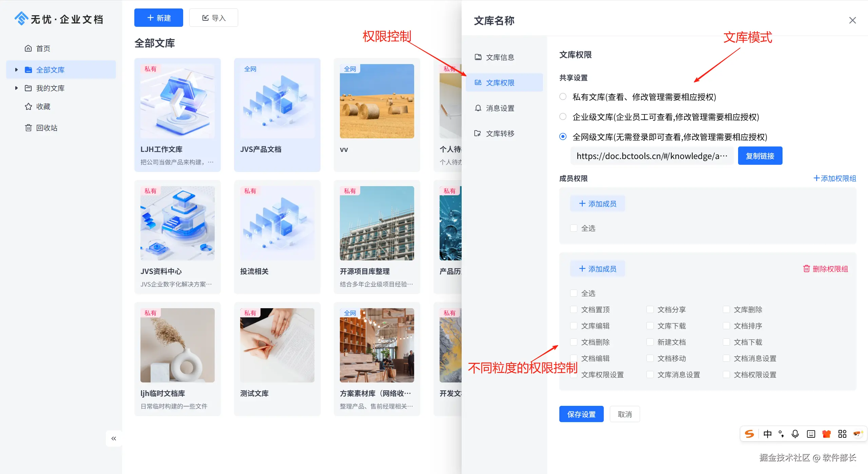Switch to the 文库权限 tab
868x474 pixels.
click(500, 83)
